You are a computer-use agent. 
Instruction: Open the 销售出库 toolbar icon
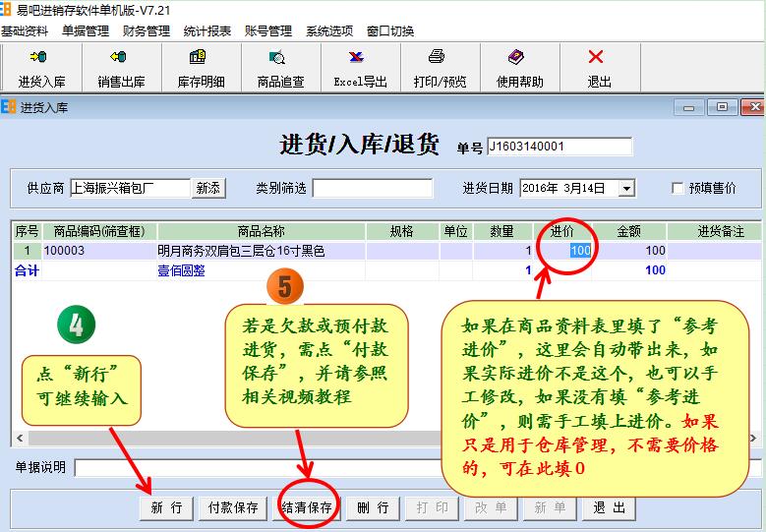[x=121, y=67]
